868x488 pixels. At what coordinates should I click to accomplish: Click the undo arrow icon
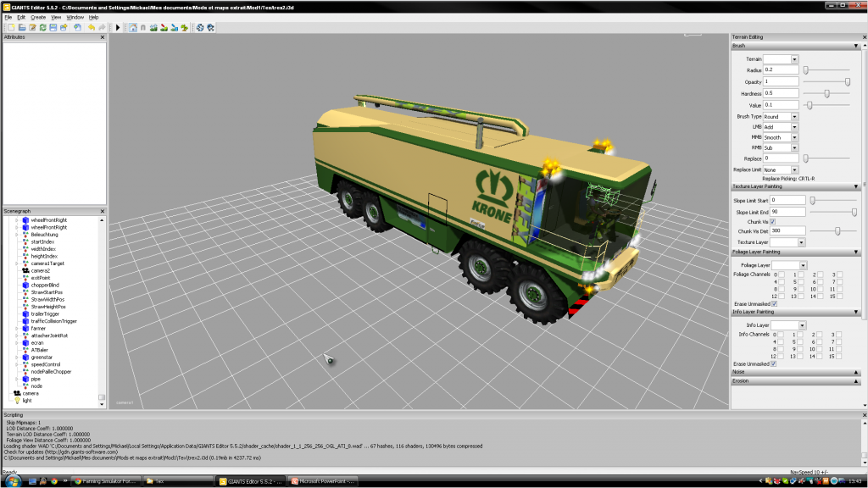[92, 27]
